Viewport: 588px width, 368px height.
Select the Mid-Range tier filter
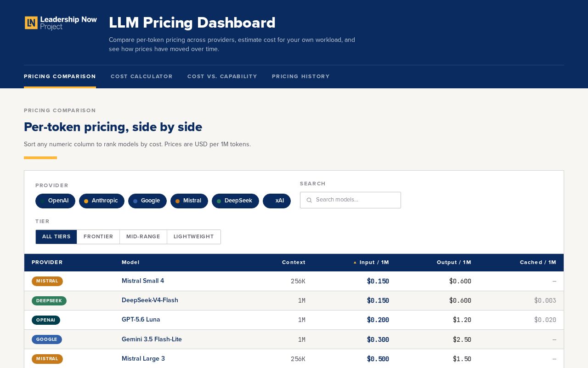pos(143,237)
